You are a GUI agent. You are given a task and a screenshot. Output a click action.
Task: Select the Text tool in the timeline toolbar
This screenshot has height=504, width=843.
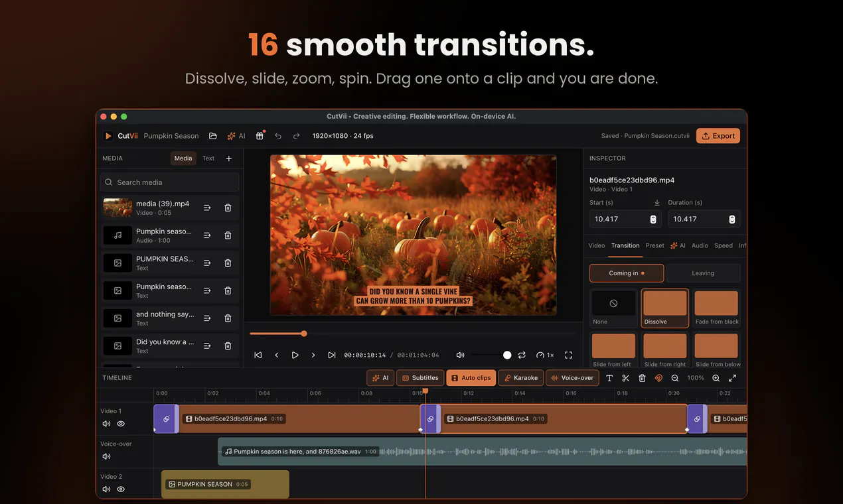(x=609, y=378)
